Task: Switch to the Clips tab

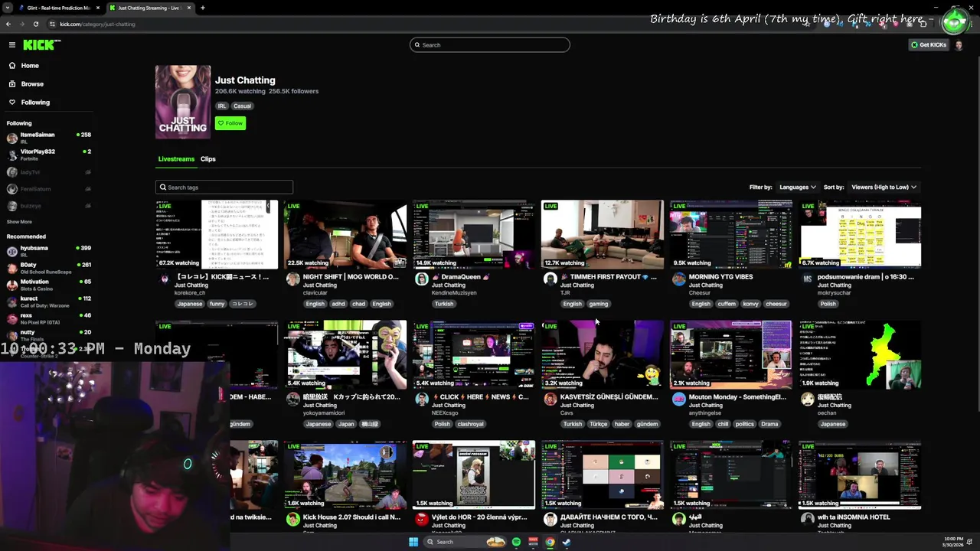Action: (x=208, y=159)
